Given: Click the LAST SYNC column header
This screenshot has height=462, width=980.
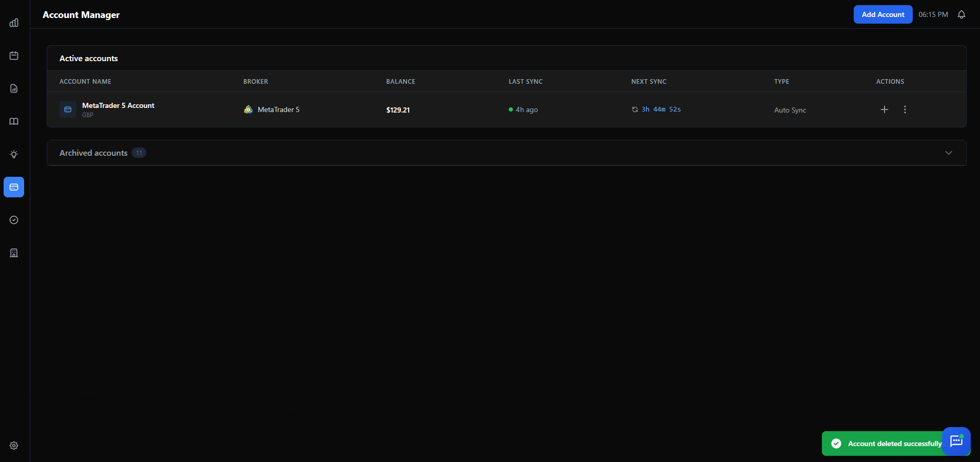Looking at the screenshot, I should pos(526,82).
